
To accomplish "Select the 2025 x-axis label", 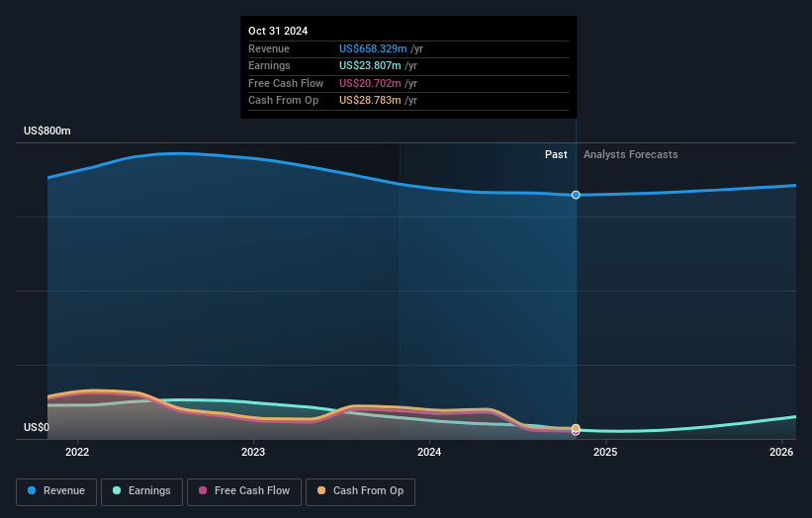I will 605,452.
